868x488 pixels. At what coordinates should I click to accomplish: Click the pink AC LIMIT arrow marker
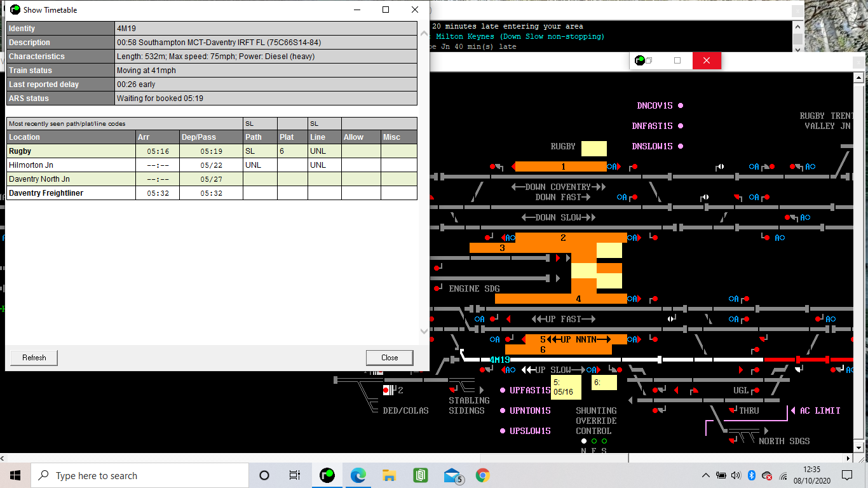(793, 410)
